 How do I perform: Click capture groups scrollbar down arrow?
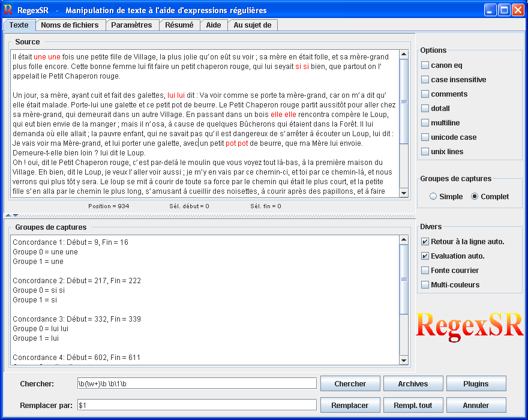tap(404, 360)
